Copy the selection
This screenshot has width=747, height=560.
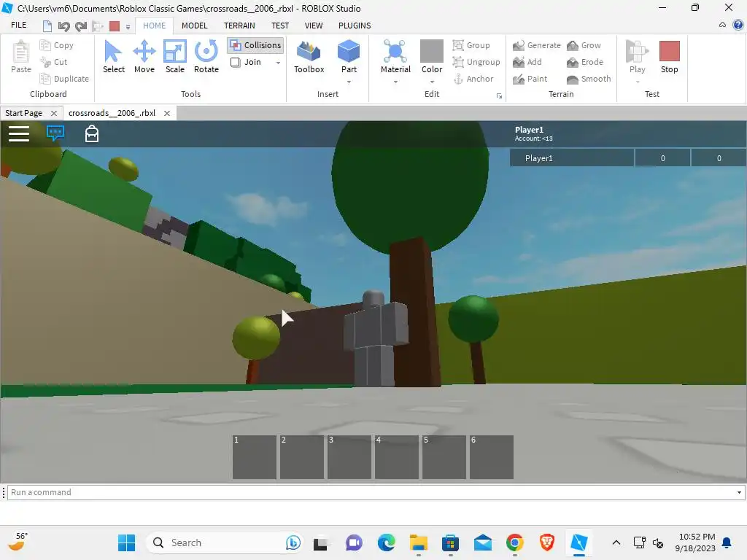pos(57,45)
